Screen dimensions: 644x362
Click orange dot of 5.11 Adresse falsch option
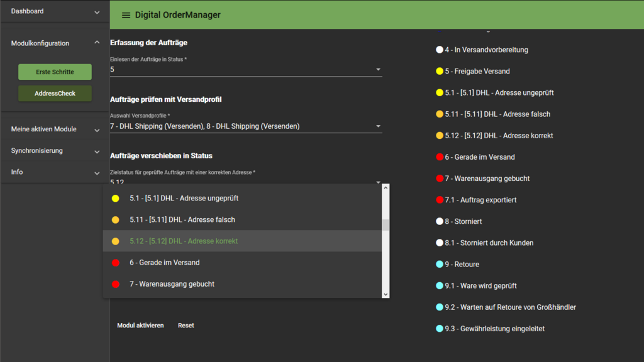[x=115, y=220]
